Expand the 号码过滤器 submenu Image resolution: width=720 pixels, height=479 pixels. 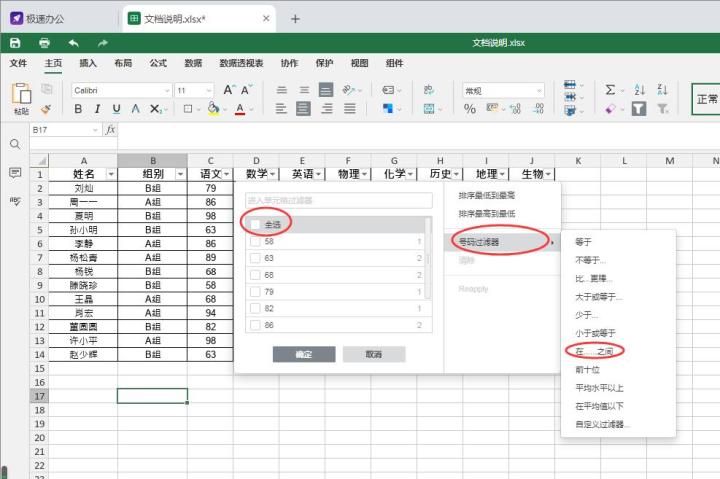502,242
